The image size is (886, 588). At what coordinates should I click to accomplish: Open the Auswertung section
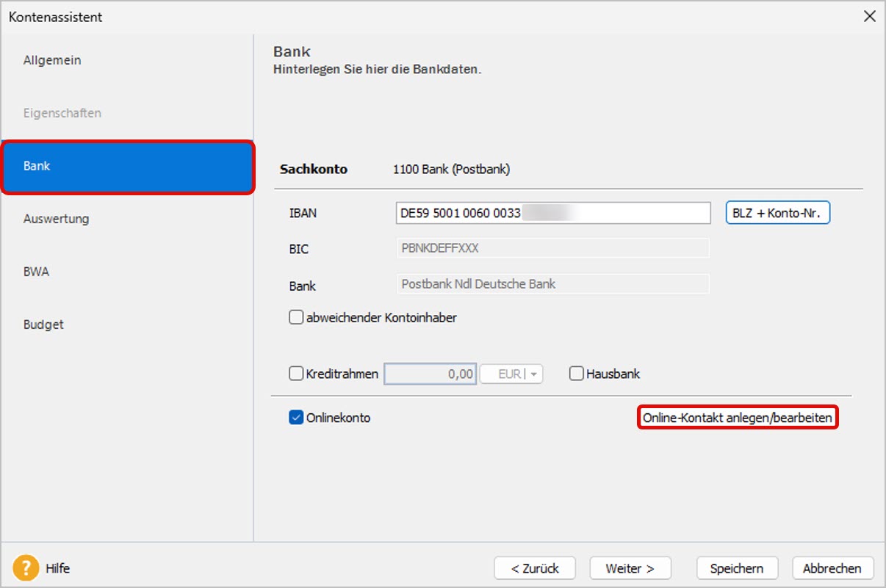coord(56,219)
